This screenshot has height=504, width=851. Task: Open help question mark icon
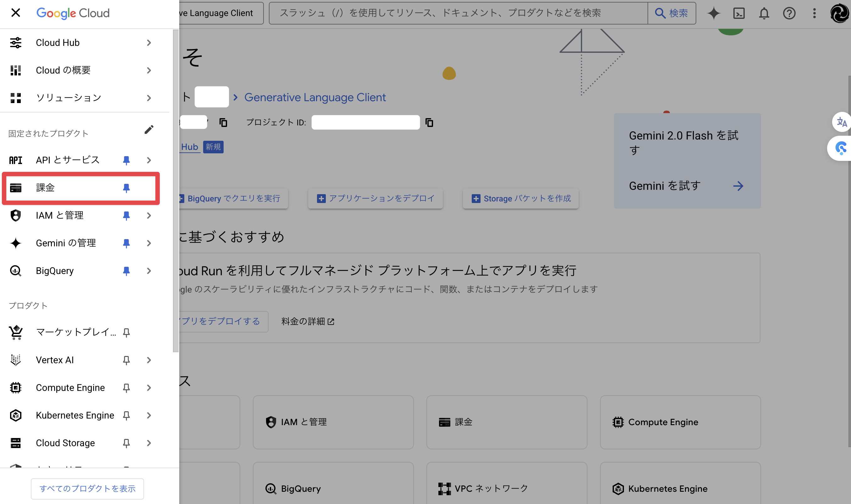[789, 13]
